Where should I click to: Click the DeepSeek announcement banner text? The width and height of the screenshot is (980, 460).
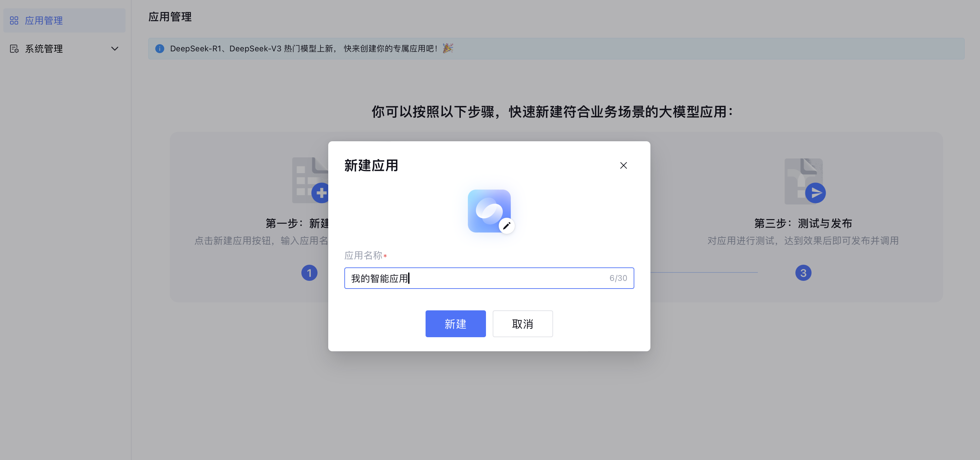pyautogui.click(x=303, y=49)
